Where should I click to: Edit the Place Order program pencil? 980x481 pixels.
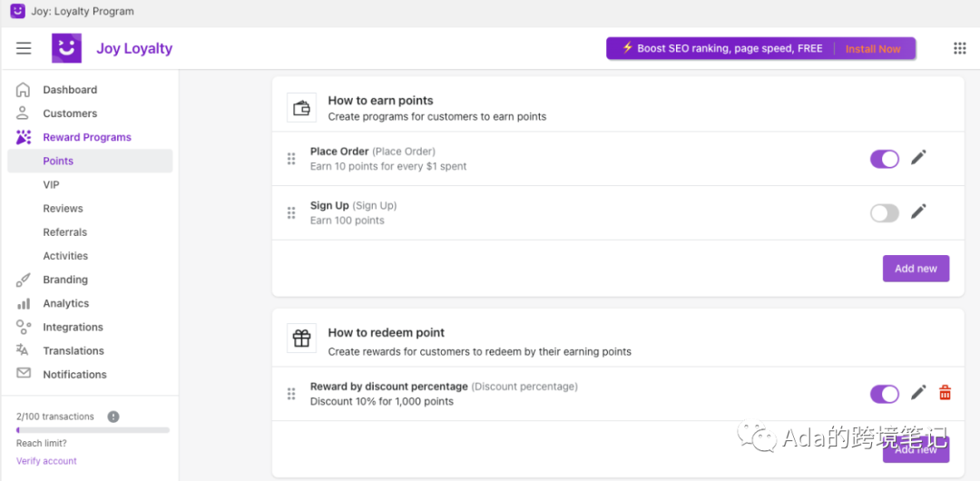[918, 158]
